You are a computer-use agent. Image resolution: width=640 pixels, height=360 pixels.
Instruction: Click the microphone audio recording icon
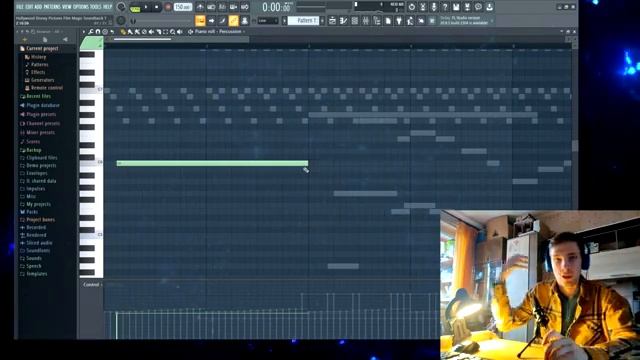(434, 7)
